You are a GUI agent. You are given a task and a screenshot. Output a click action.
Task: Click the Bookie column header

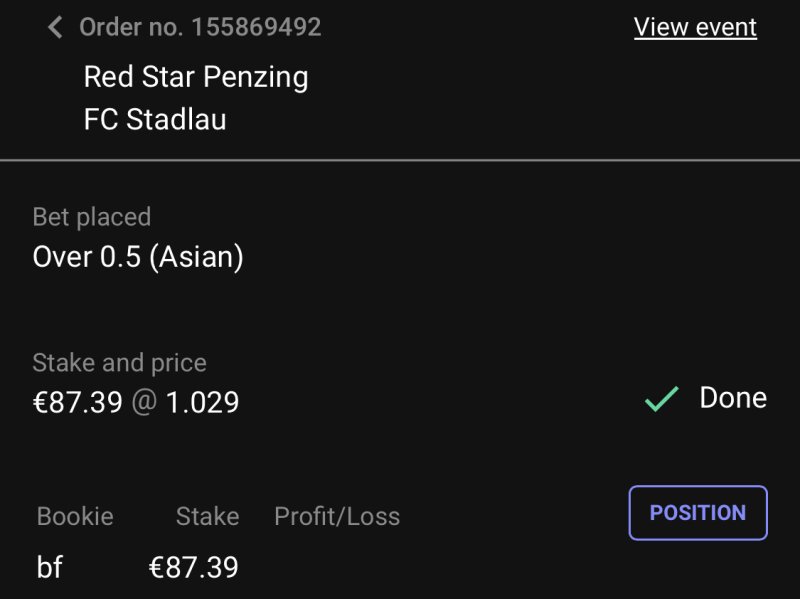pos(75,517)
